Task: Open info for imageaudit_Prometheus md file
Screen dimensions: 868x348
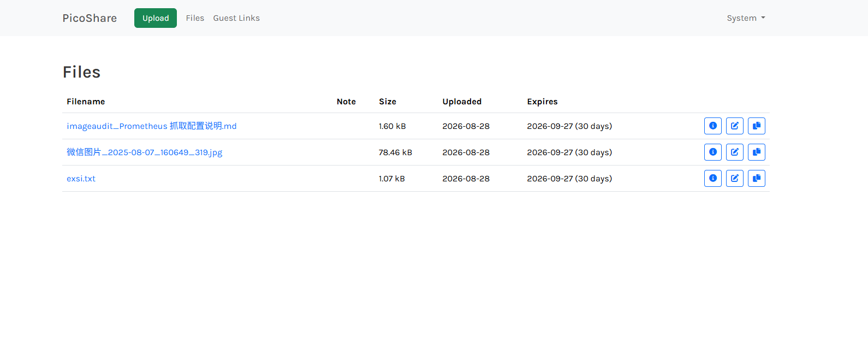Action: click(713, 126)
